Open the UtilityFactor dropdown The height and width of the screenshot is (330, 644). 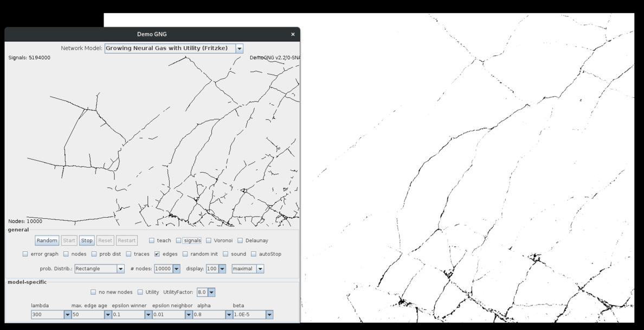click(x=211, y=292)
